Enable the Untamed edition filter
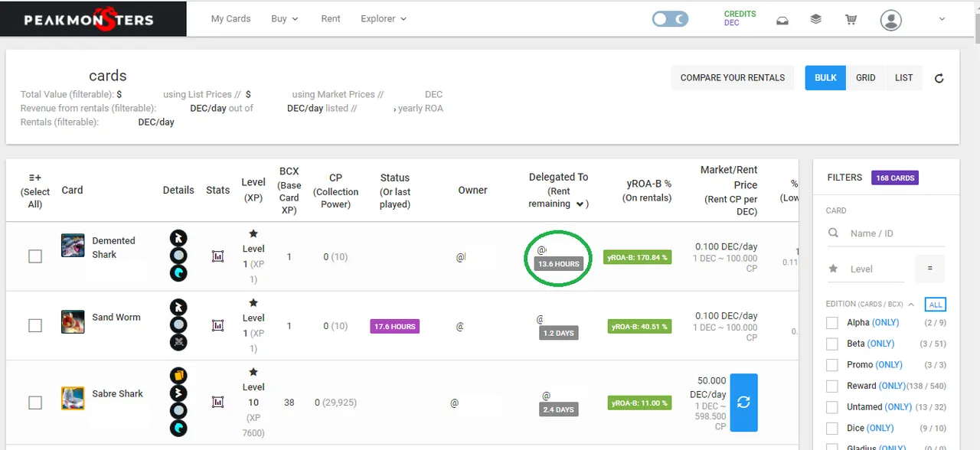The width and height of the screenshot is (980, 450). (x=832, y=407)
